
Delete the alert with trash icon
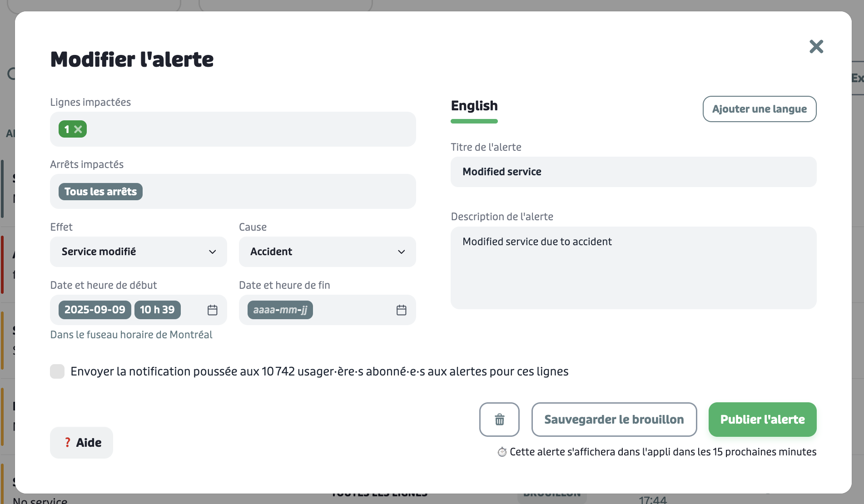(499, 420)
